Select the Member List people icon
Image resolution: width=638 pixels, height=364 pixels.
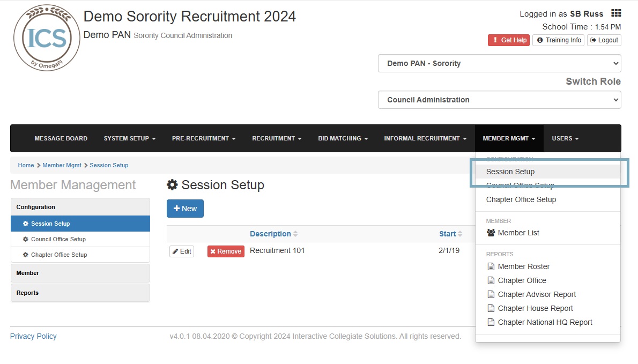491,233
